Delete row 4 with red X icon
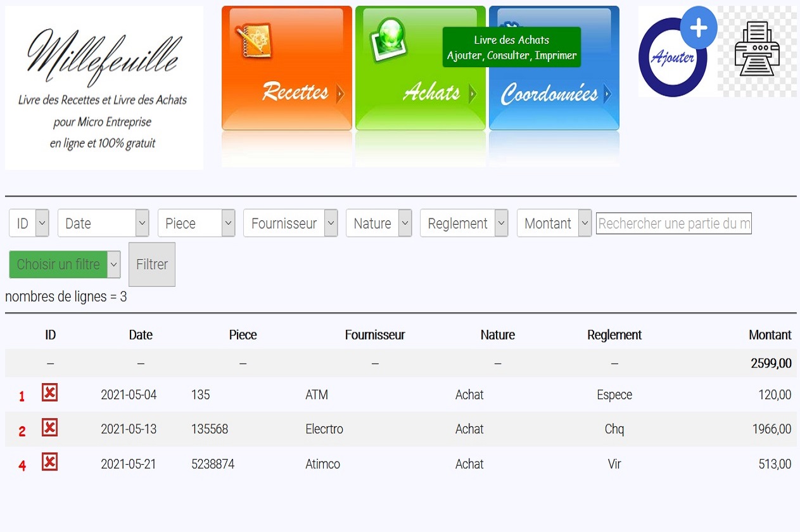 tap(49, 463)
